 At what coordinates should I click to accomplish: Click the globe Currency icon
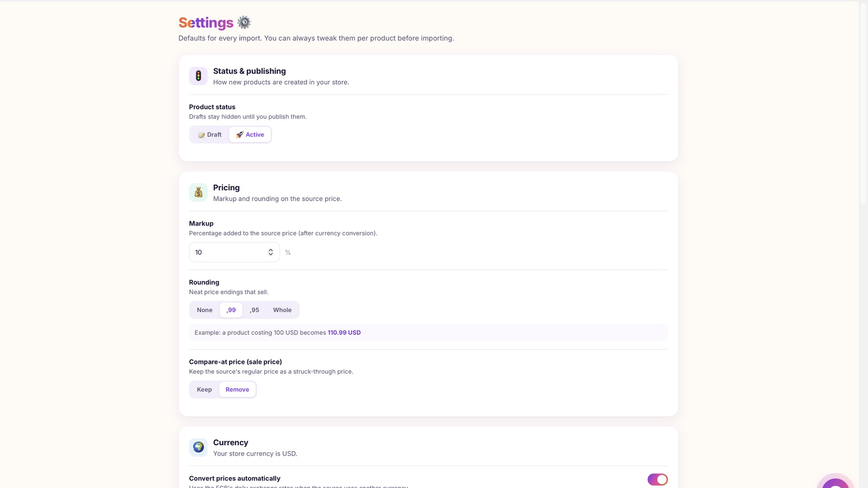pyautogui.click(x=198, y=447)
